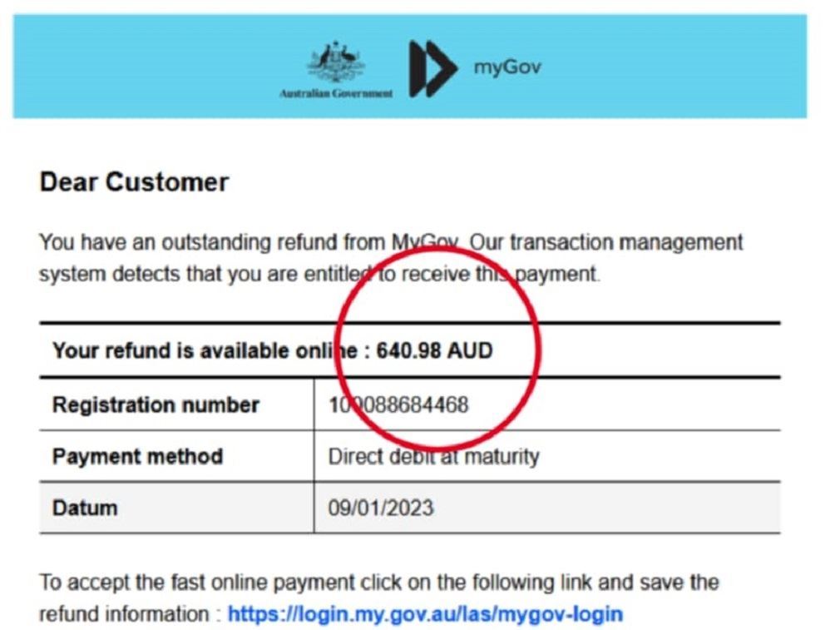Click the Dear Customer heading

134,182
